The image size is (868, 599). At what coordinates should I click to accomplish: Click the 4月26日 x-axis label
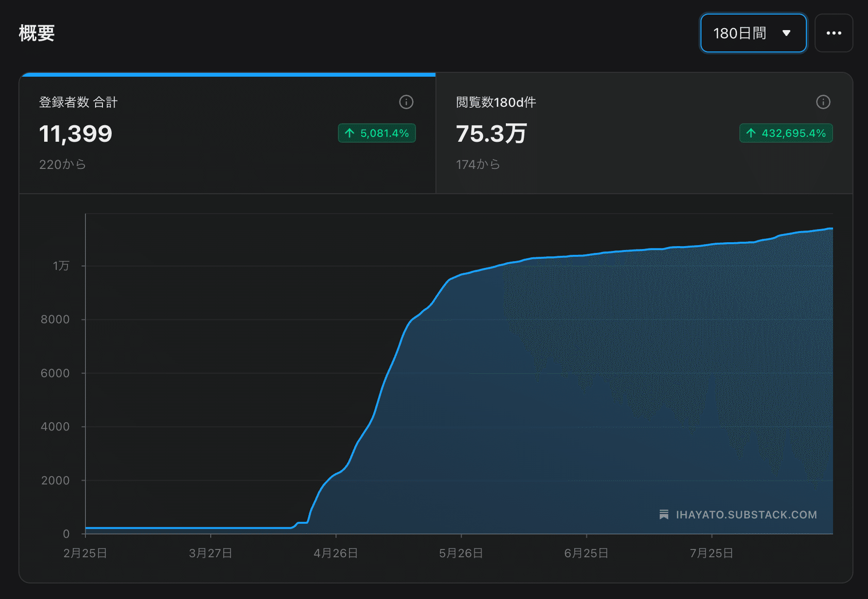336,553
